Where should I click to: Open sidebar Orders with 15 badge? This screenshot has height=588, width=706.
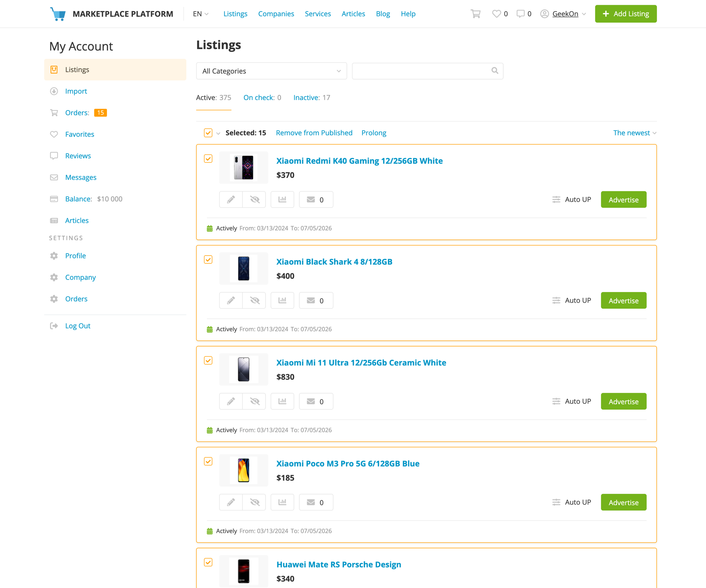(x=115, y=113)
